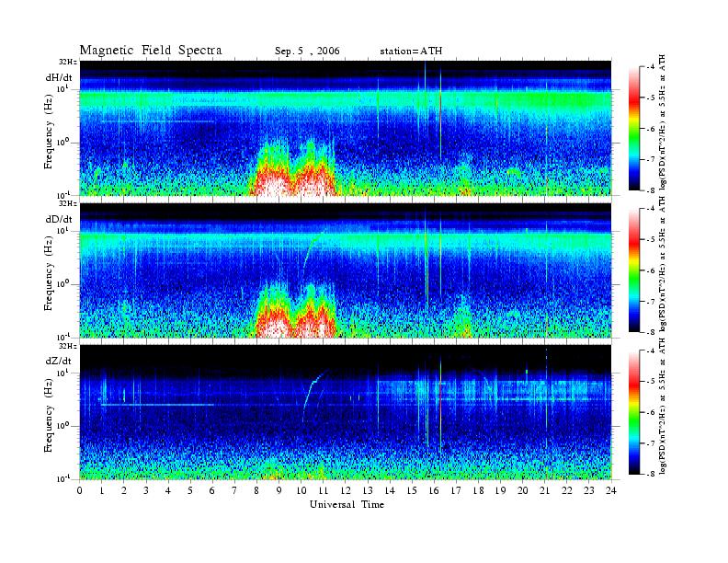Click hour tick label "11" on time axis
This screenshot has width=728, height=563.
(x=324, y=490)
